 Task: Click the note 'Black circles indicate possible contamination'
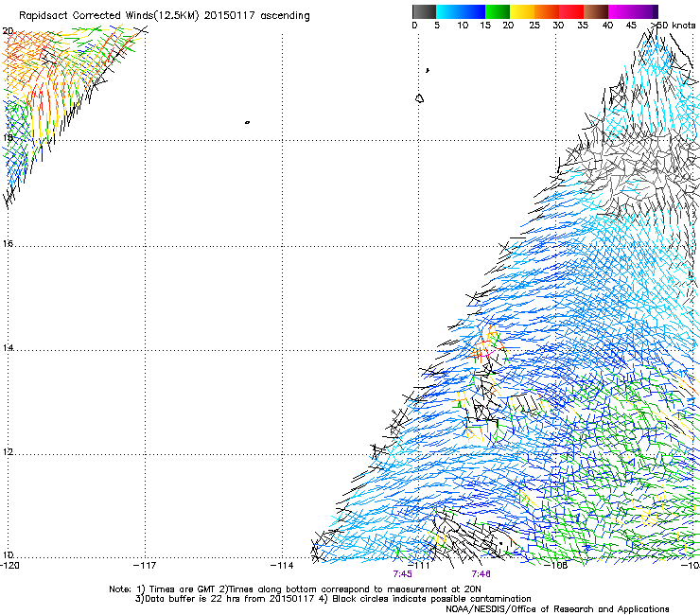431,599
